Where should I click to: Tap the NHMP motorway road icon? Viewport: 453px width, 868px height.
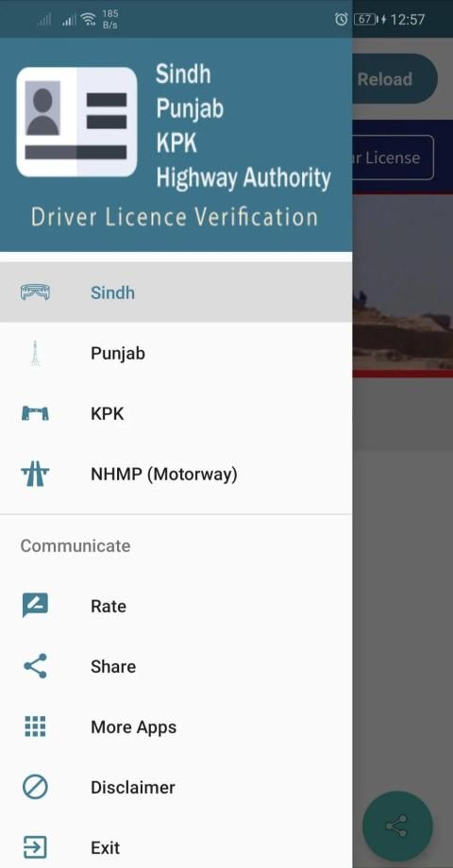coord(35,474)
